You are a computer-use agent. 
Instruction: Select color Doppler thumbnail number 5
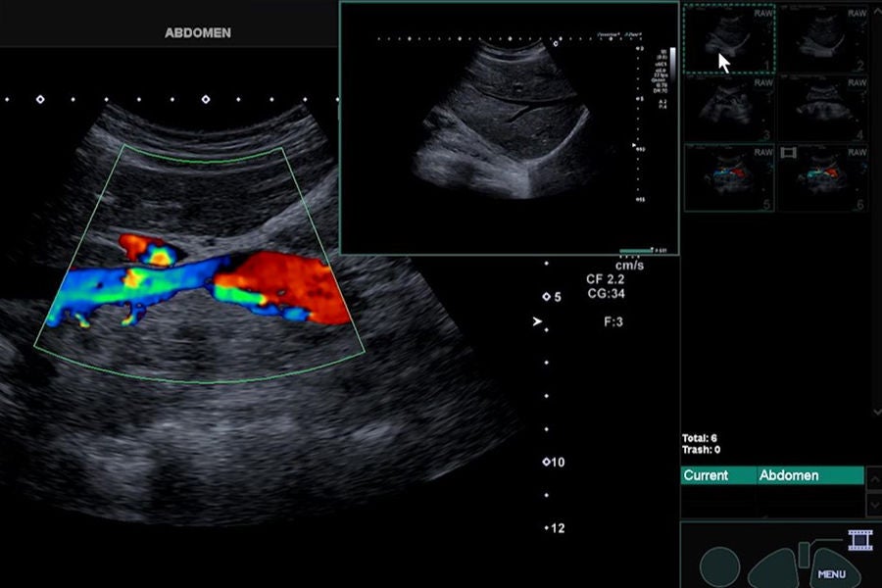tap(729, 177)
